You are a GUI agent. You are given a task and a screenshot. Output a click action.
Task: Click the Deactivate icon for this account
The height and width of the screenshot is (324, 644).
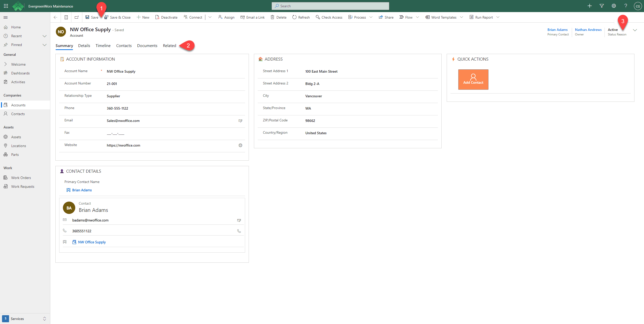pyautogui.click(x=157, y=17)
